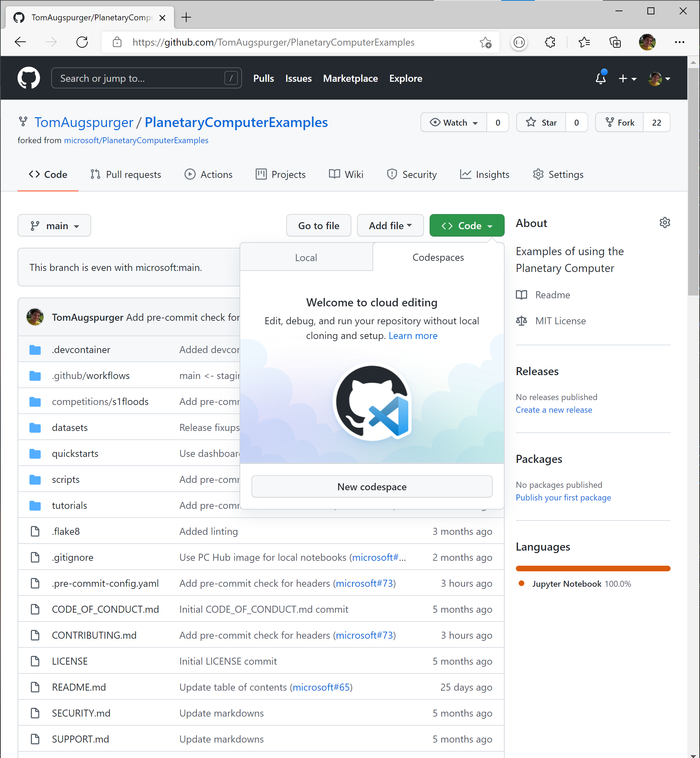The image size is (700, 758).
Task: Click the Jupyter Notebook language bar
Action: pyautogui.click(x=593, y=568)
